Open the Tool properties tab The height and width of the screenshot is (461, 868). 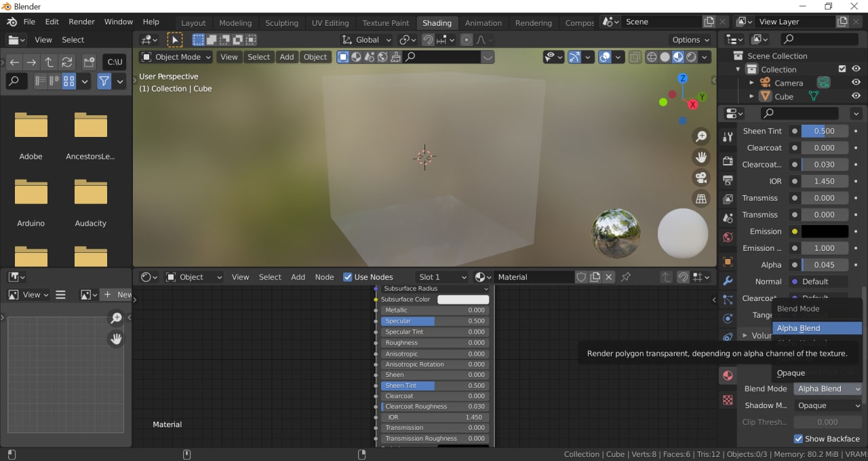coord(728,136)
